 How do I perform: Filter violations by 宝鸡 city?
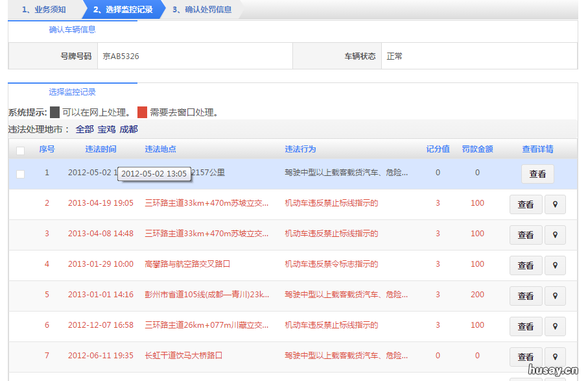pyautogui.click(x=106, y=130)
